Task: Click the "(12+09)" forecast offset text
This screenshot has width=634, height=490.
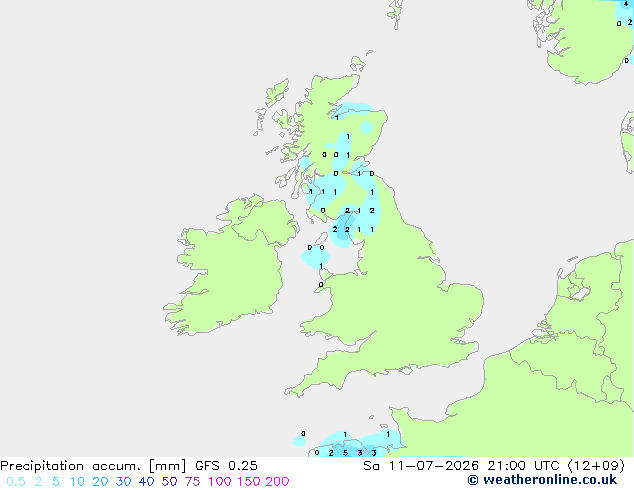Action: pos(596,466)
